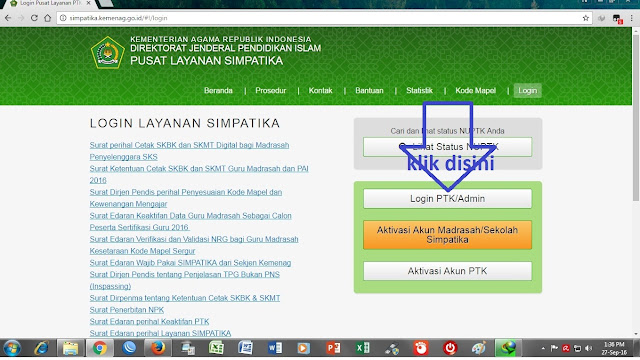Launch Internet Explorer from the taskbar
The height and width of the screenshot is (360, 640).
coord(42,348)
